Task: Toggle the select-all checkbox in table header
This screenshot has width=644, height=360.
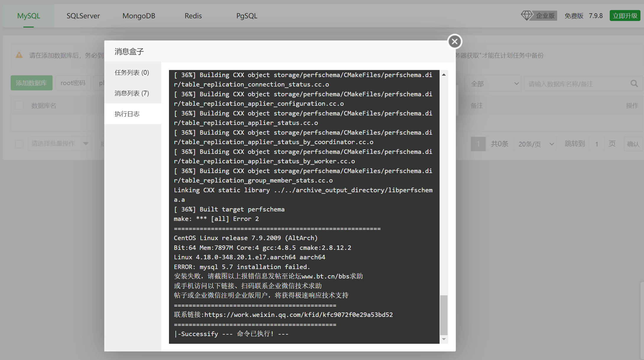Action: [x=19, y=105]
